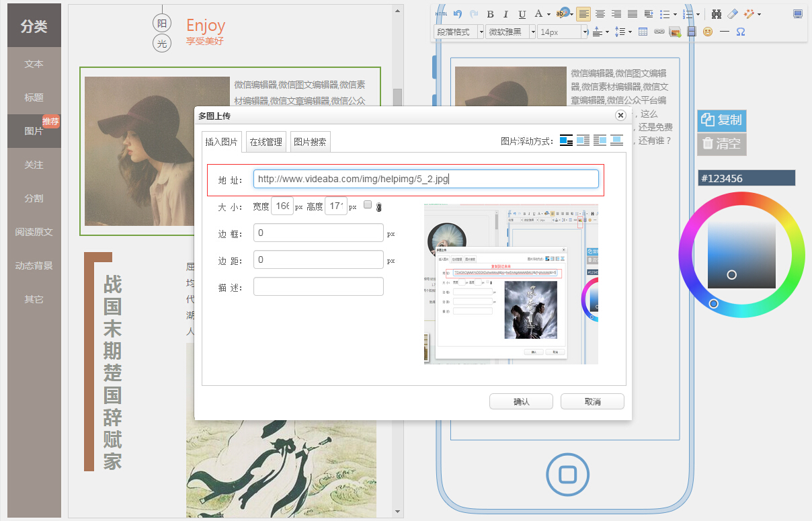The image size is (812, 521).
Task: Click the Bold formatting icon
Action: (x=490, y=14)
